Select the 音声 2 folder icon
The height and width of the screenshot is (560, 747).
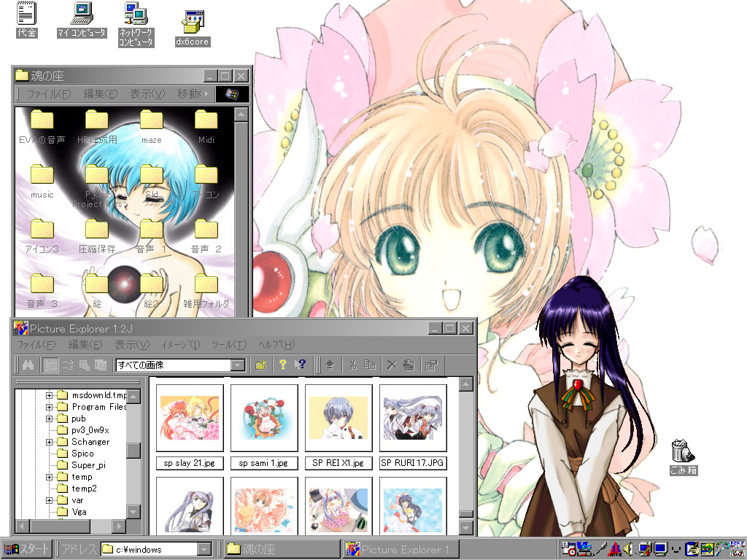tap(206, 236)
